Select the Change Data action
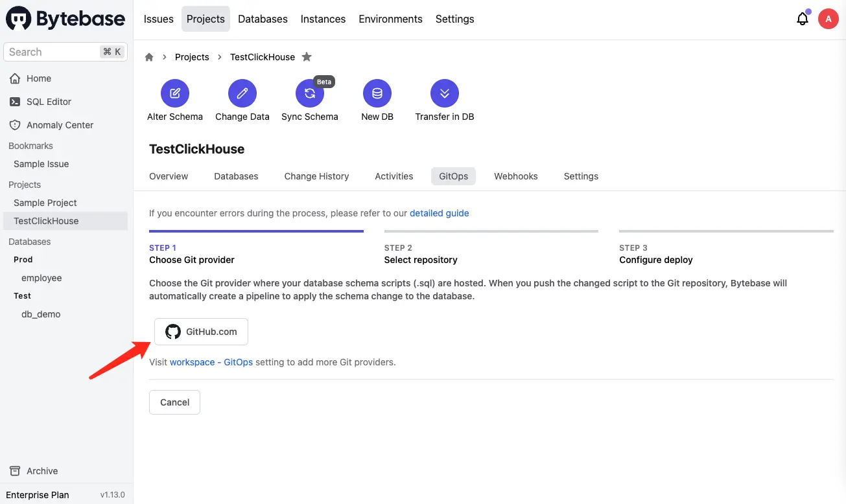 [x=242, y=98]
